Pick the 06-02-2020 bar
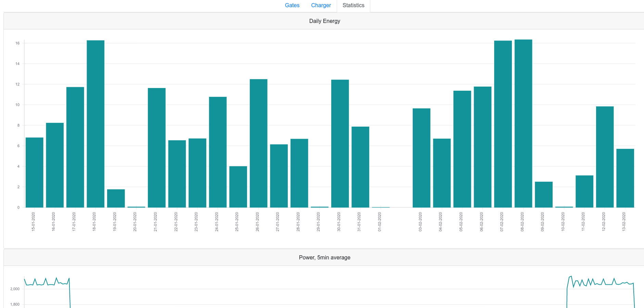 (482, 147)
